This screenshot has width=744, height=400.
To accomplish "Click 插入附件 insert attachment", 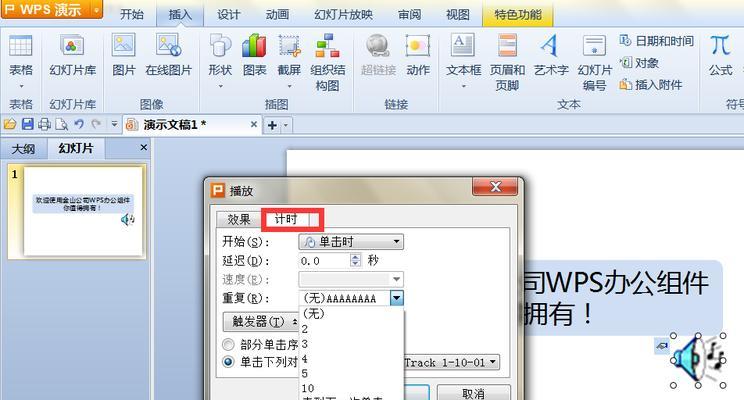I will (651, 85).
